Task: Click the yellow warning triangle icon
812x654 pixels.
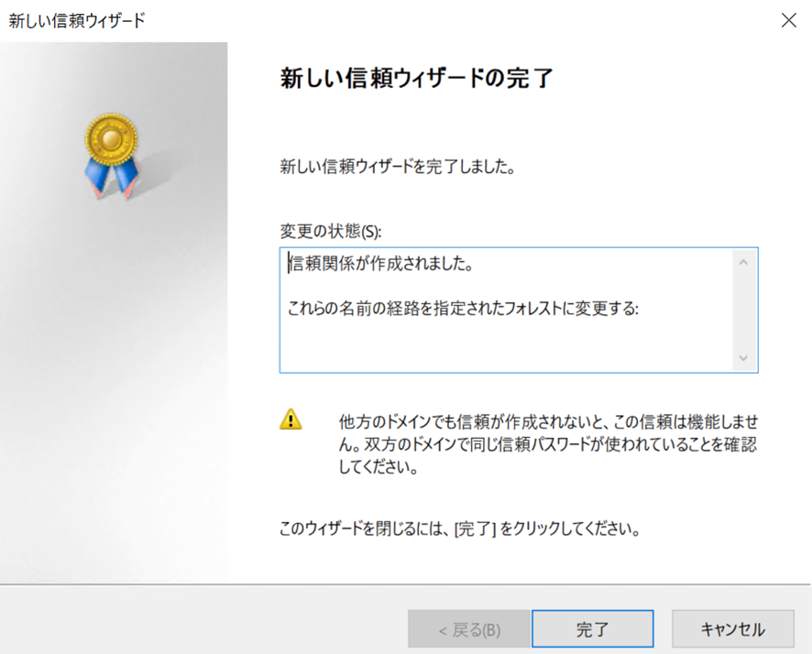Action: click(x=291, y=420)
